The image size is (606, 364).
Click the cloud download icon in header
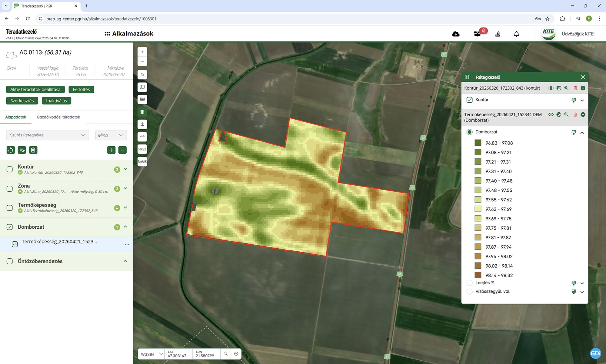point(456,34)
